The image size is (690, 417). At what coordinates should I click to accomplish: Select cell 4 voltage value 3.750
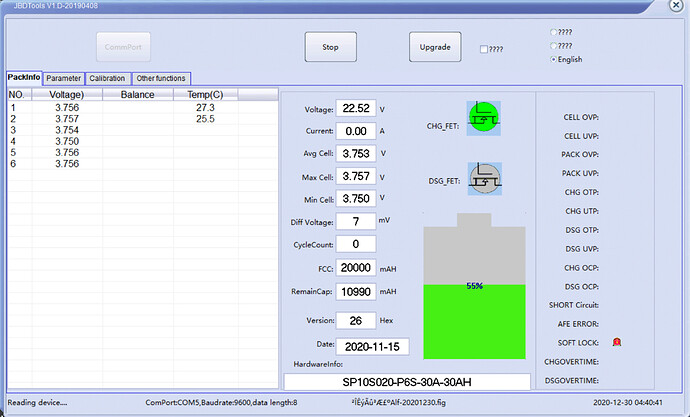(x=67, y=141)
